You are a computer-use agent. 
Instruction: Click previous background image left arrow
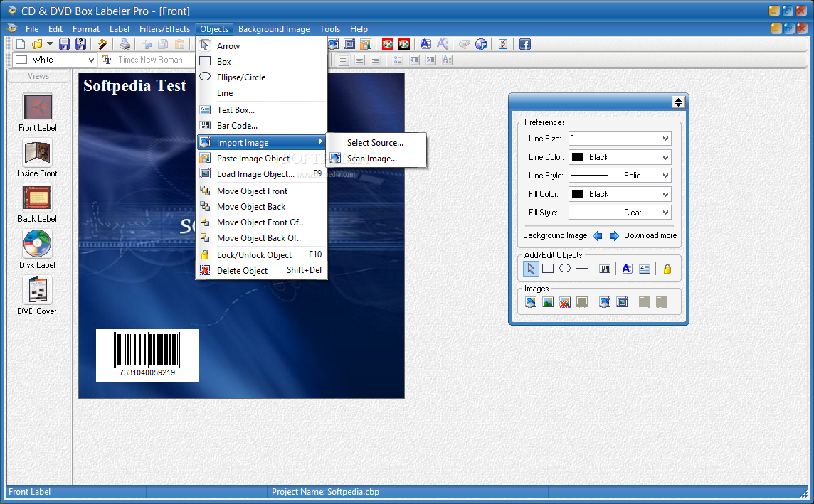click(598, 236)
